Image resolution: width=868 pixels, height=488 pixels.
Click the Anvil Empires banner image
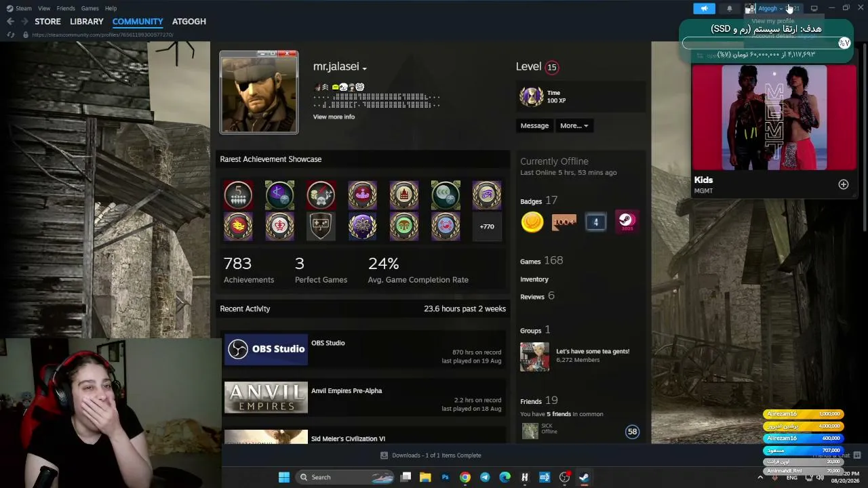point(266,398)
